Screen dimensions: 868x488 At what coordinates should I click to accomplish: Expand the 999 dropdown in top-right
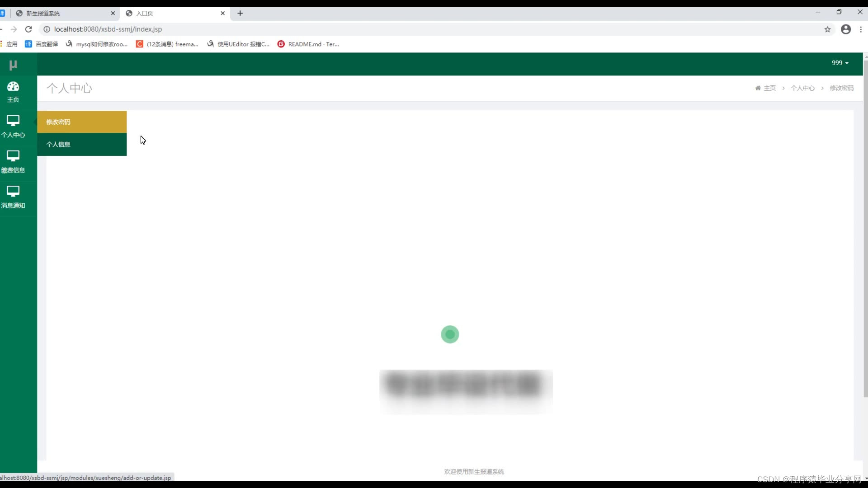coord(840,62)
